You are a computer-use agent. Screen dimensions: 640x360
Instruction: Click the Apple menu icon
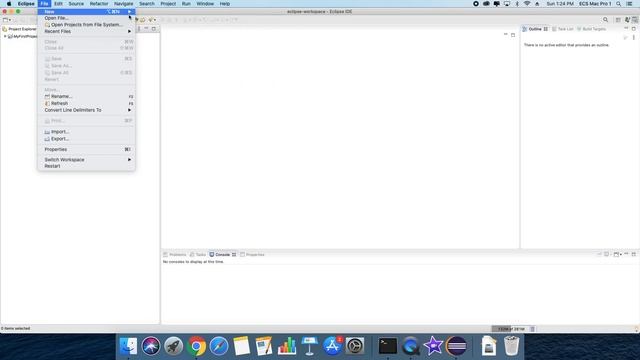tap(9, 4)
